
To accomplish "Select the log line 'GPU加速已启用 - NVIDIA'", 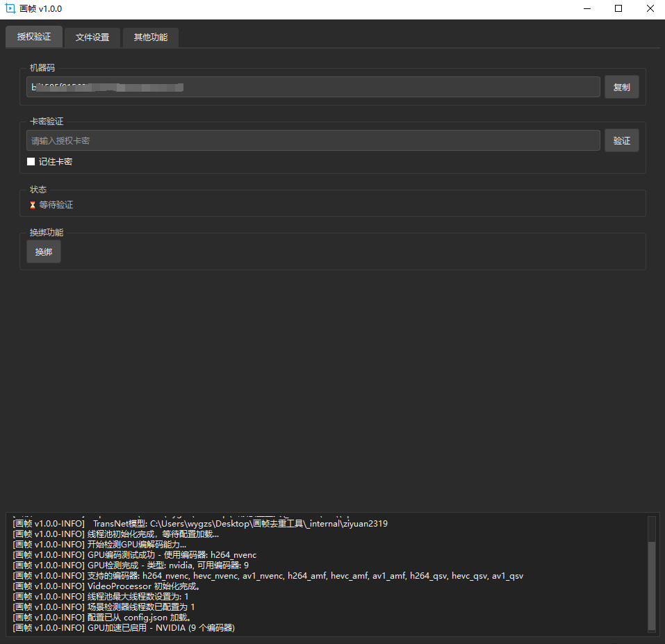I will click(124, 628).
